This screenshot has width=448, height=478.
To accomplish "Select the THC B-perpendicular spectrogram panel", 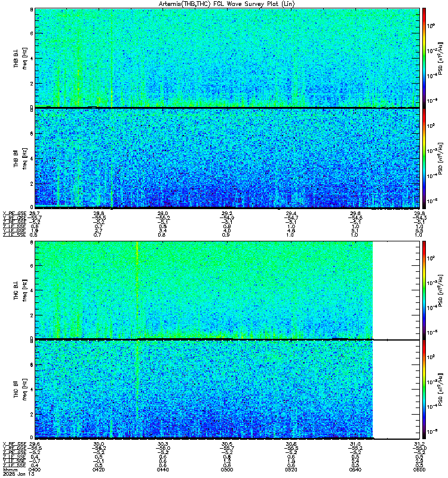I will click(x=228, y=290).
